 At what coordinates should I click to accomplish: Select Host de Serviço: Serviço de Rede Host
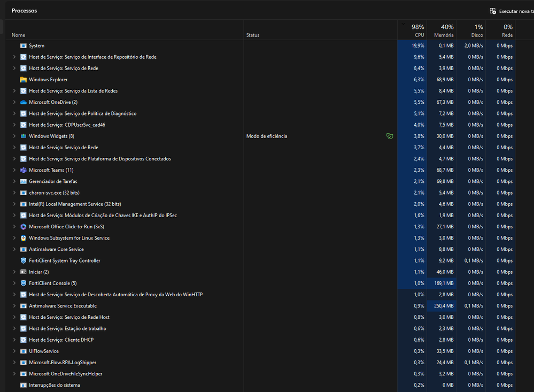69,317
